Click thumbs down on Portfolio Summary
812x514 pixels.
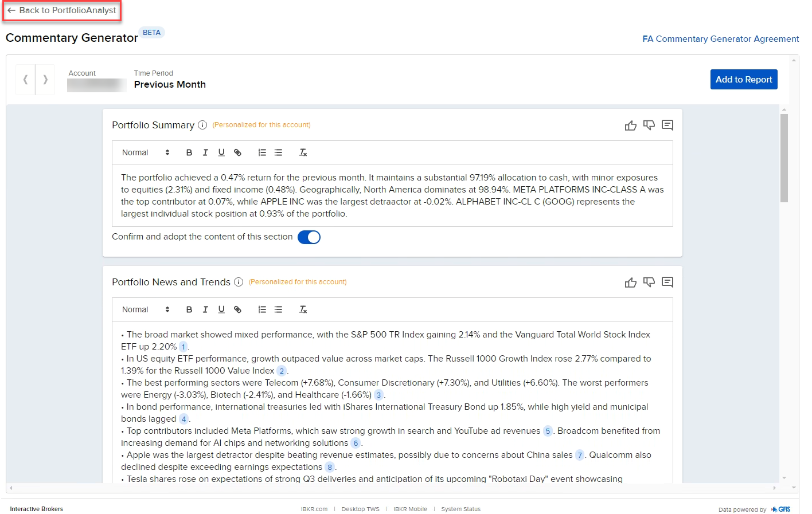[x=649, y=125]
